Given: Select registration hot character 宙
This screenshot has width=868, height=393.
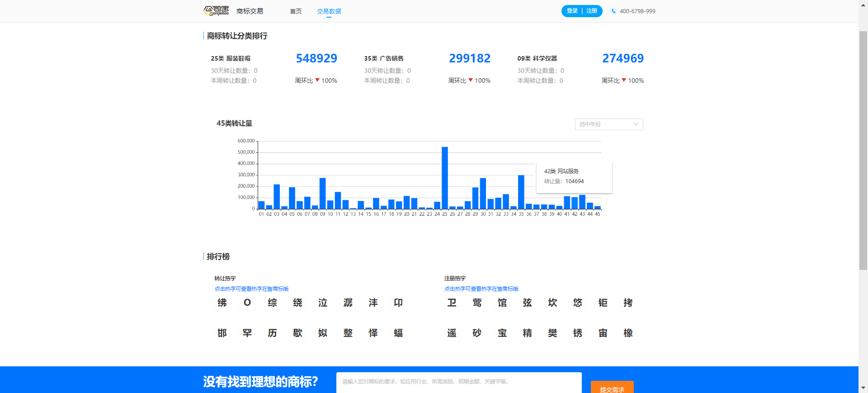Looking at the screenshot, I should pos(603,333).
